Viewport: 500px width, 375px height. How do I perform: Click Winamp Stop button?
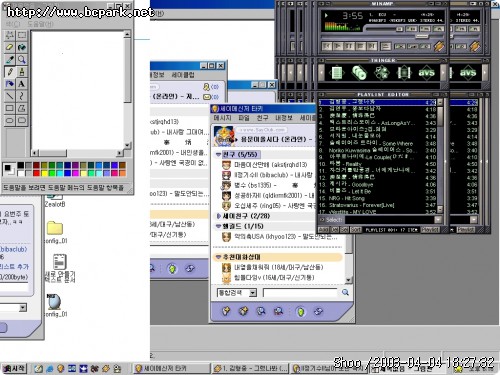click(x=360, y=46)
